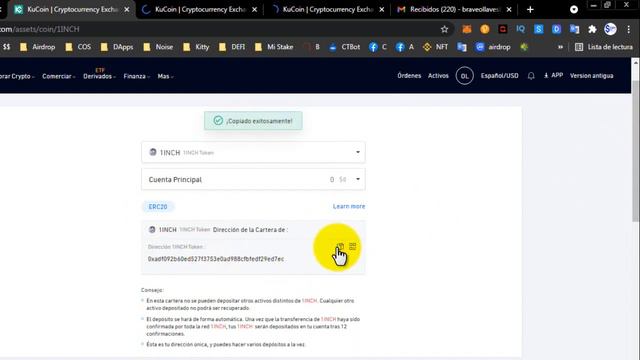This screenshot has width=640, height=360.
Task: Open the lowercase airdrop bookmark
Action: tap(493, 47)
